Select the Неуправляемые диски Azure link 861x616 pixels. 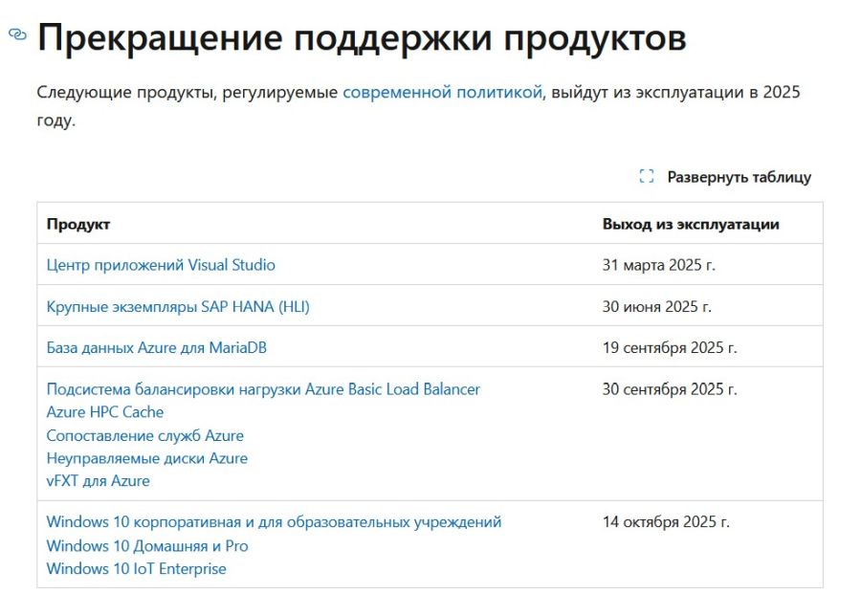pyautogui.click(x=146, y=459)
